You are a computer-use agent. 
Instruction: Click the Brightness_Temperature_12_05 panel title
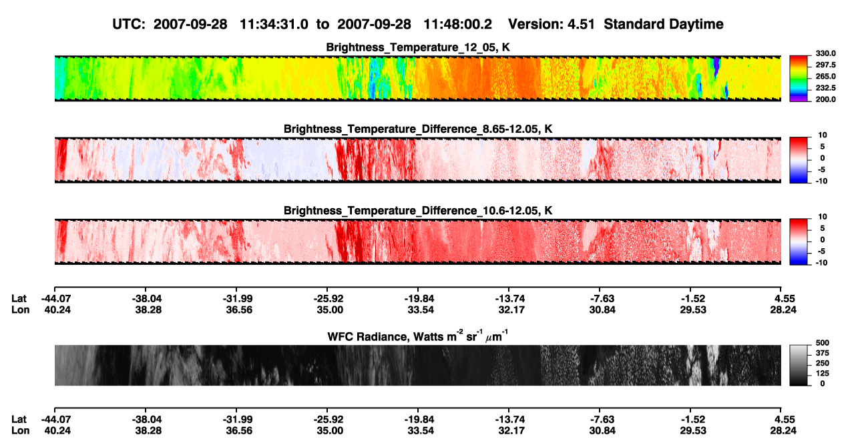[418, 47]
